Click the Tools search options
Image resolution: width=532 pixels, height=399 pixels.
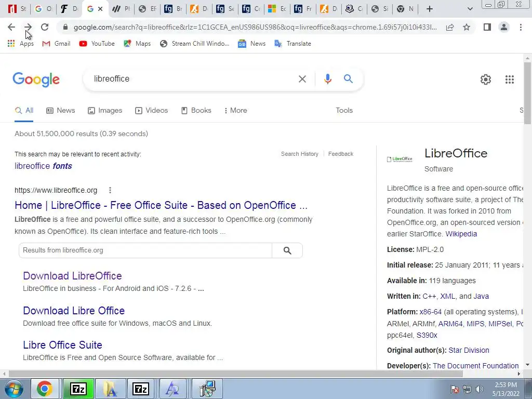[x=344, y=110]
